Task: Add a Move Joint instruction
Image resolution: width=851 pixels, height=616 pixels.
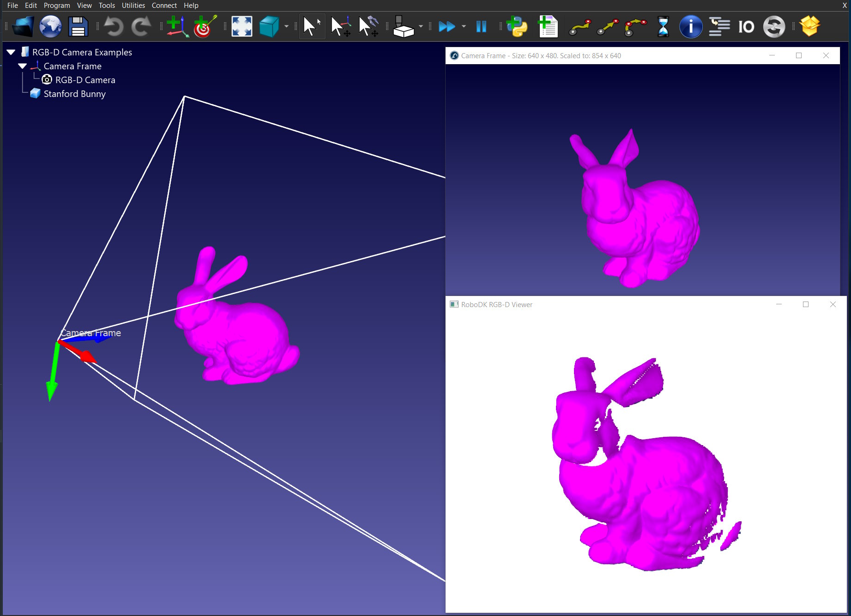Action: (580, 26)
